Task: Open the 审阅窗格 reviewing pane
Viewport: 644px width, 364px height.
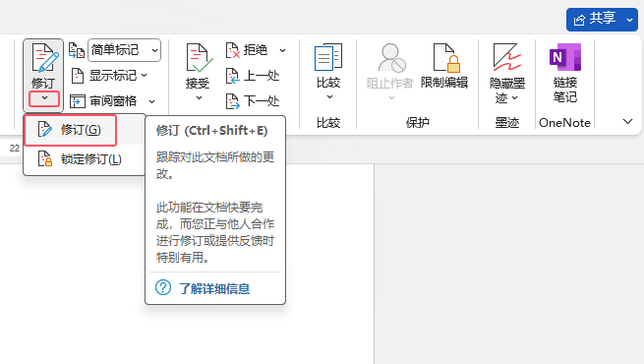Action: 103,101
